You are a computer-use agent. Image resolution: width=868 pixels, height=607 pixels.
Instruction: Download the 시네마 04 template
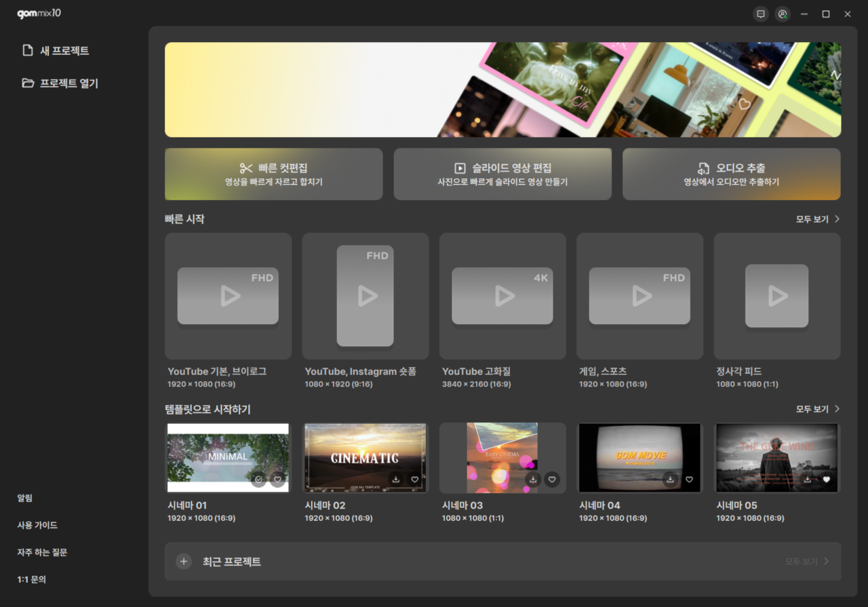tap(671, 479)
